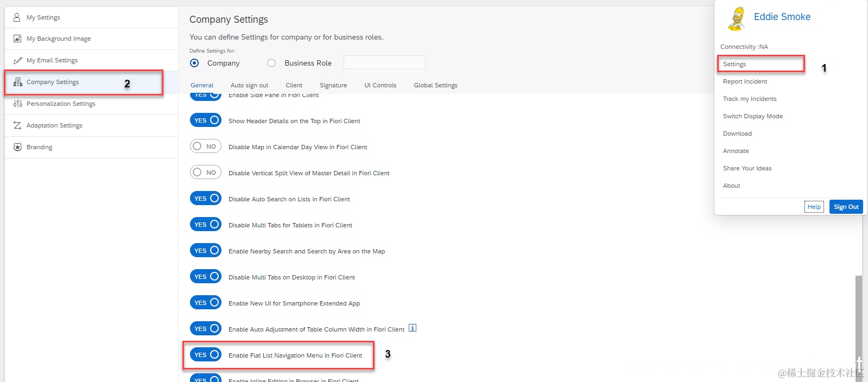The image size is (868, 382).
Task: Toggle Disable Auto Search on Lists switch
Action: coord(206,198)
